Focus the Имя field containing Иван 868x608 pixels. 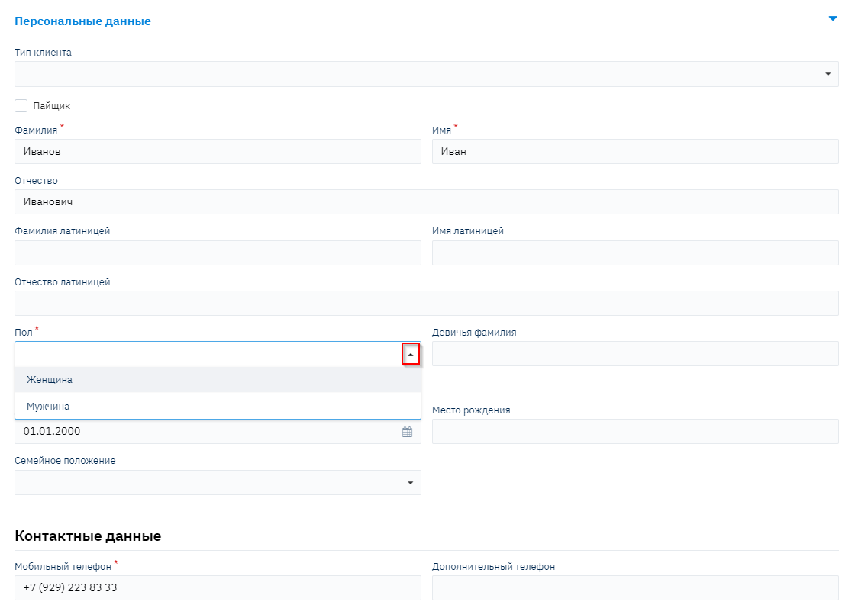click(x=634, y=152)
